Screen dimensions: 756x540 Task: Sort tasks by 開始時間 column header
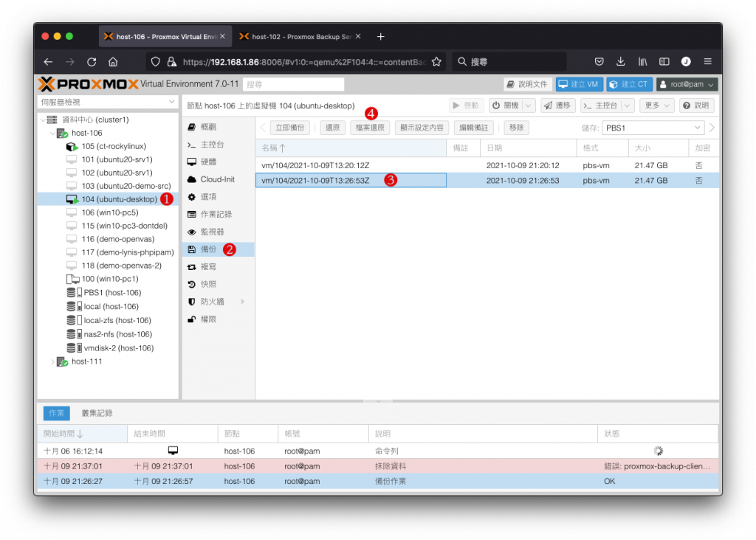83,434
